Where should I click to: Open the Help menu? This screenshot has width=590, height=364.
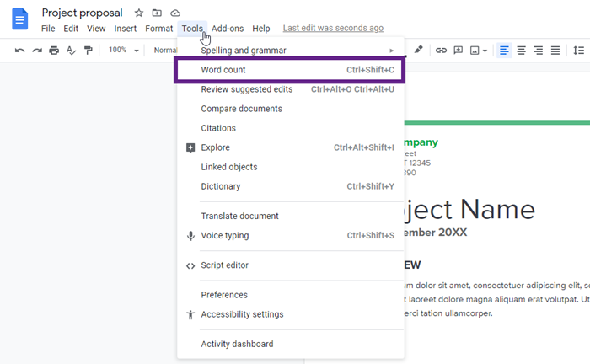(x=261, y=29)
